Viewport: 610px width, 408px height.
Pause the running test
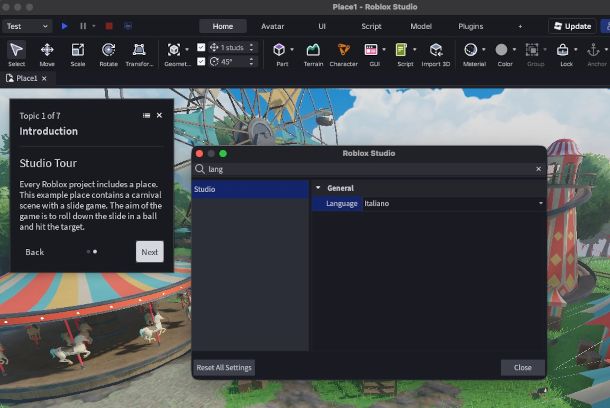tap(83, 26)
